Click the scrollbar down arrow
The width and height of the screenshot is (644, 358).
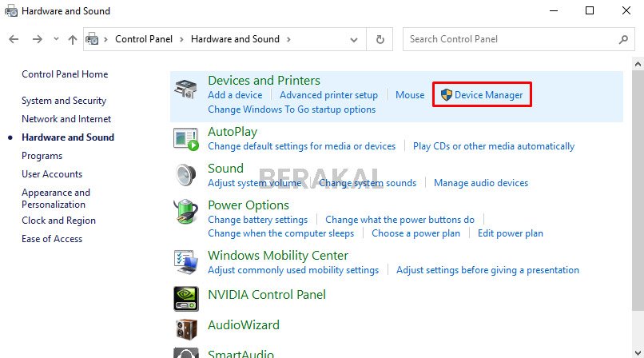tap(638, 352)
